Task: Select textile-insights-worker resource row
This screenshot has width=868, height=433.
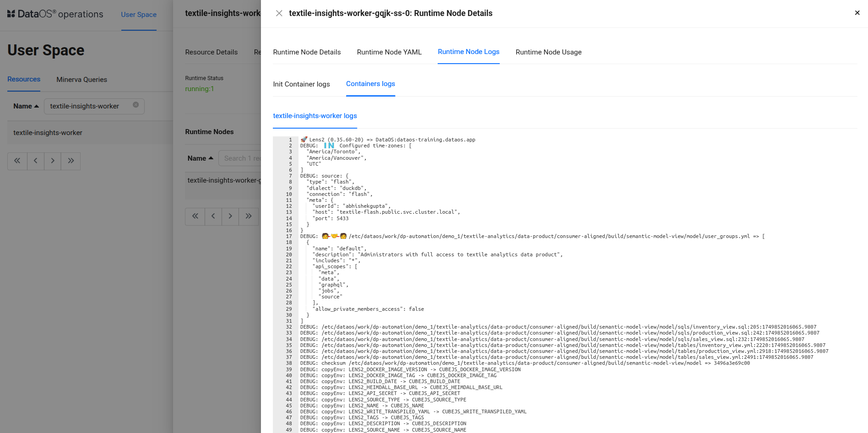Action: 48,133
